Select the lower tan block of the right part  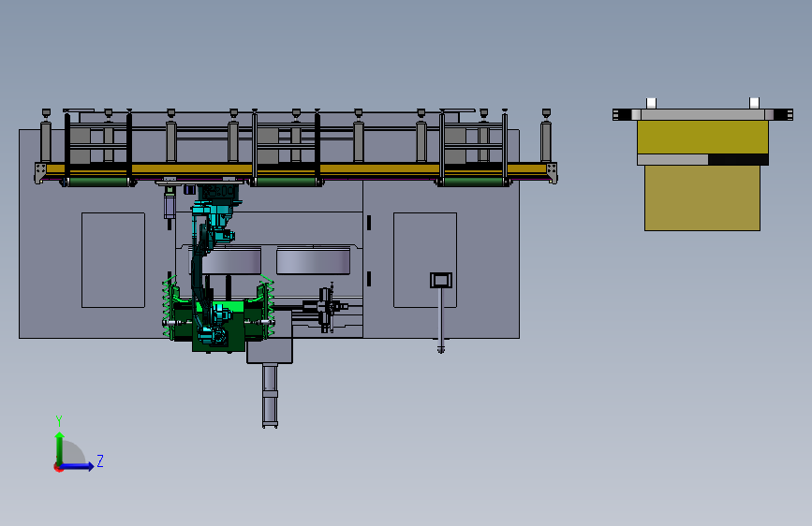pyautogui.click(x=702, y=197)
